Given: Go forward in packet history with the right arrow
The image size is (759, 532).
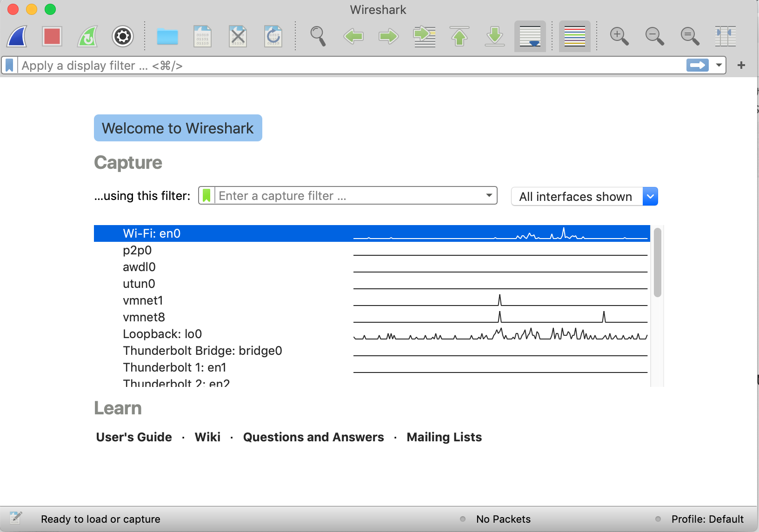Looking at the screenshot, I should pos(388,36).
